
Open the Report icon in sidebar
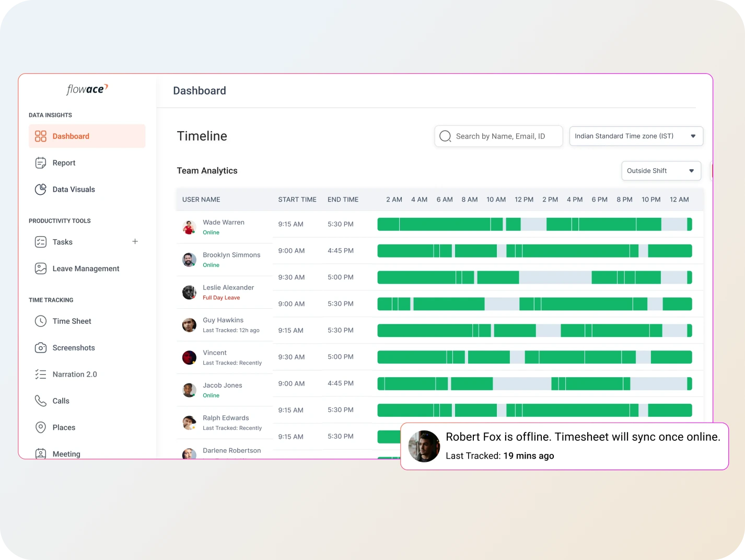(40, 163)
